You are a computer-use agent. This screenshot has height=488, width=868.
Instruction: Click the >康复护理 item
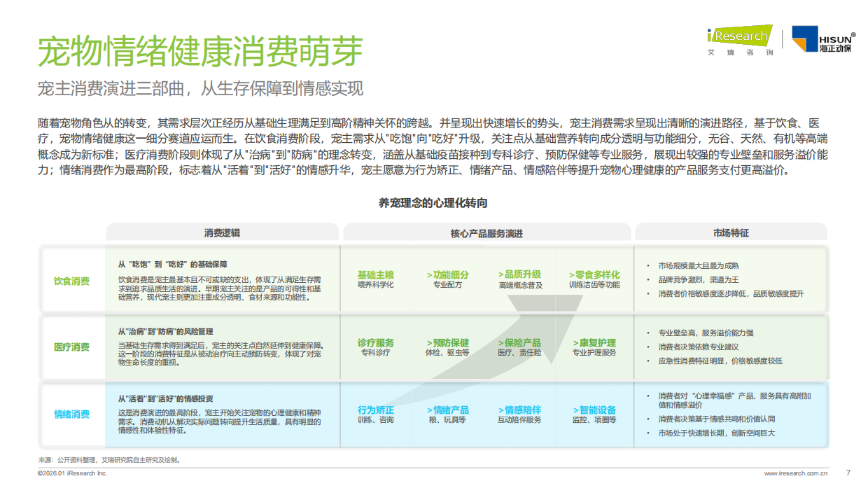pyautogui.click(x=594, y=342)
